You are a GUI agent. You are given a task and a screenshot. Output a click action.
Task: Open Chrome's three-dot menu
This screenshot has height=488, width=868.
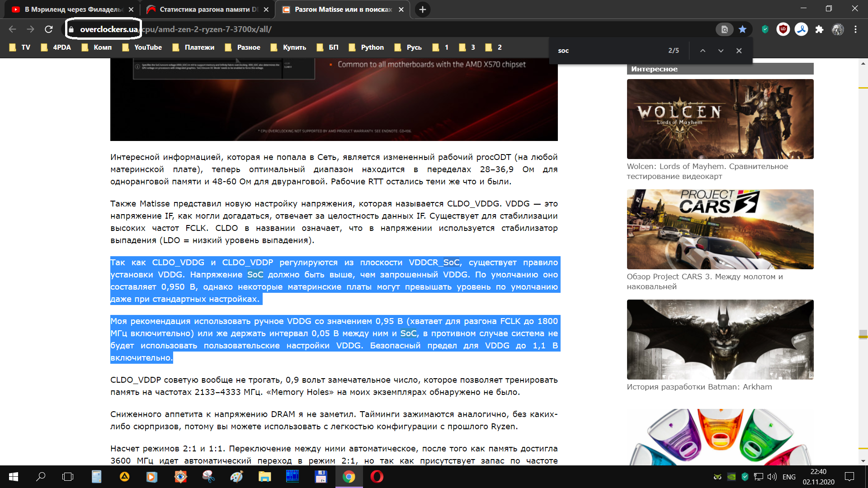tap(855, 29)
